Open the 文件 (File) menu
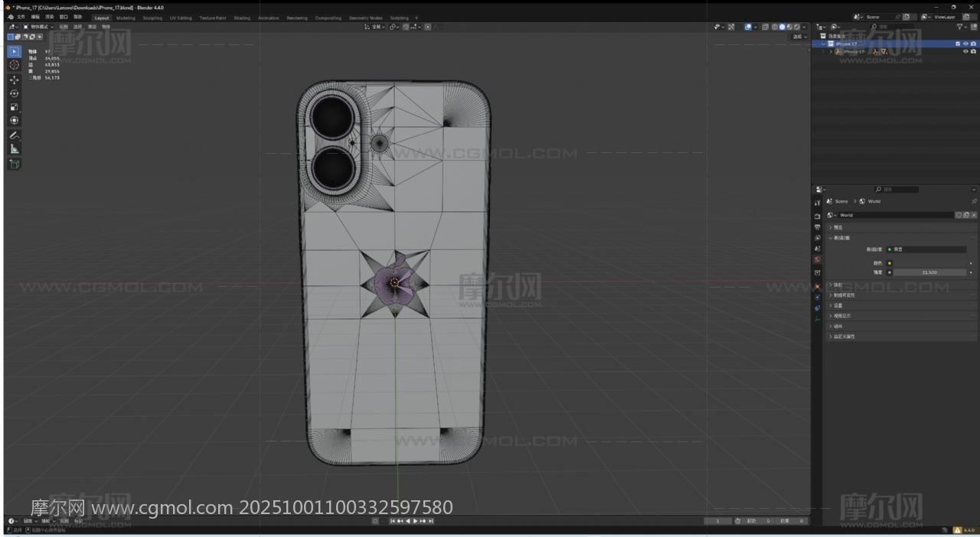 click(21, 17)
